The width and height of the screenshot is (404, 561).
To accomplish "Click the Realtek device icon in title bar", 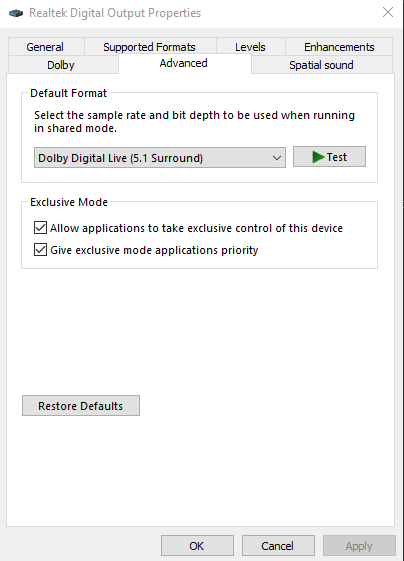I will coord(16,13).
